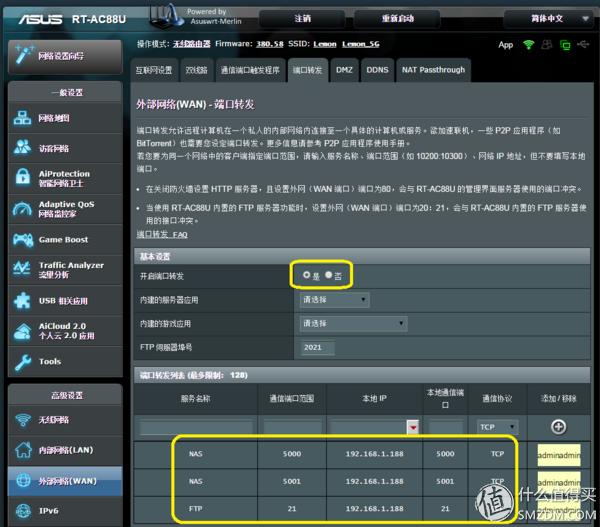The image size is (600, 527).
Task: Open Adaptive QoS gauge icon
Action: click(x=23, y=209)
